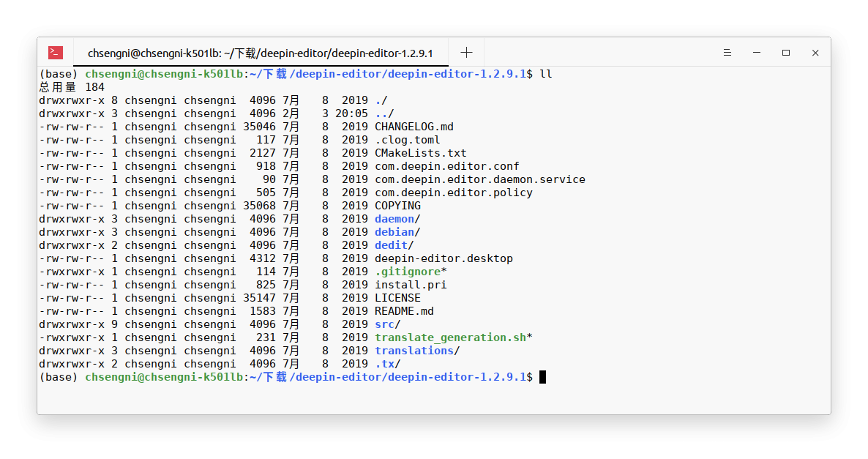This screenshot has height=459, width=868.
Task: Open the hamburger main menu
Action: click(727, 53)
